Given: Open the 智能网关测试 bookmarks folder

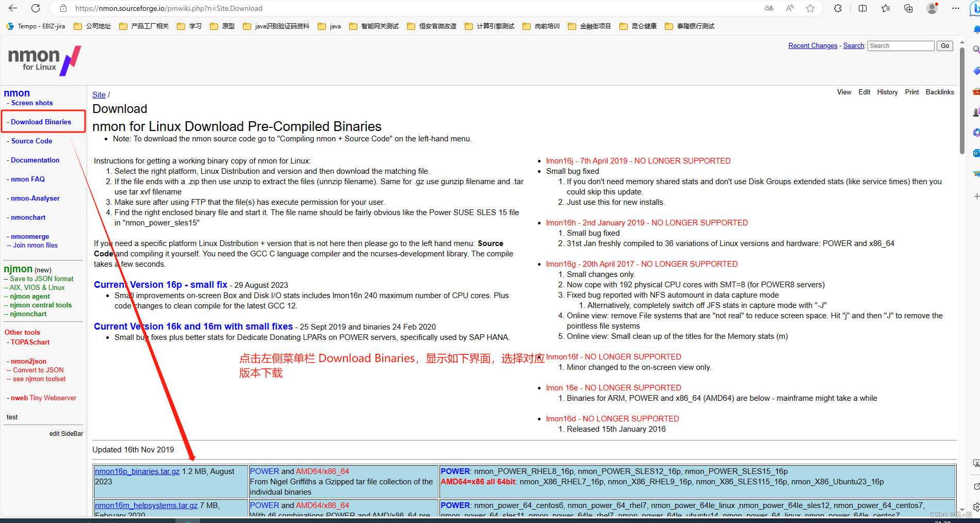Looking at the screenshot, I should tap(374, 26).
